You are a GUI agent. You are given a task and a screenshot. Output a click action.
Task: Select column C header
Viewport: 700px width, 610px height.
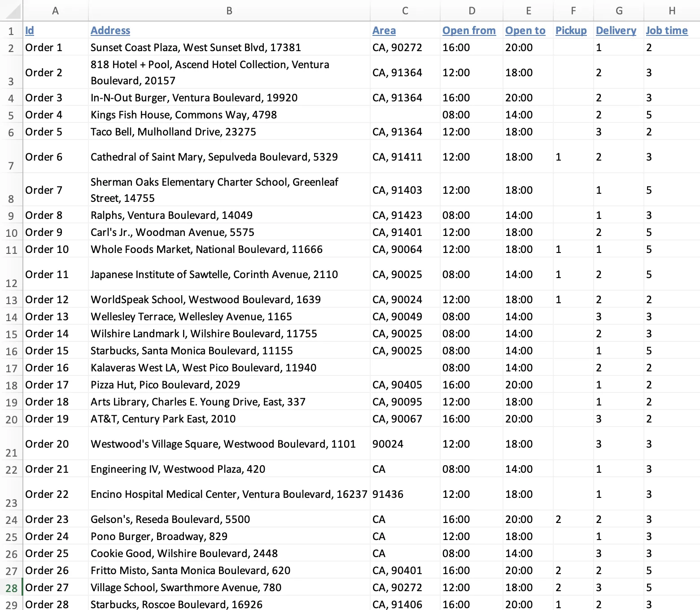[x=405, y=10]
